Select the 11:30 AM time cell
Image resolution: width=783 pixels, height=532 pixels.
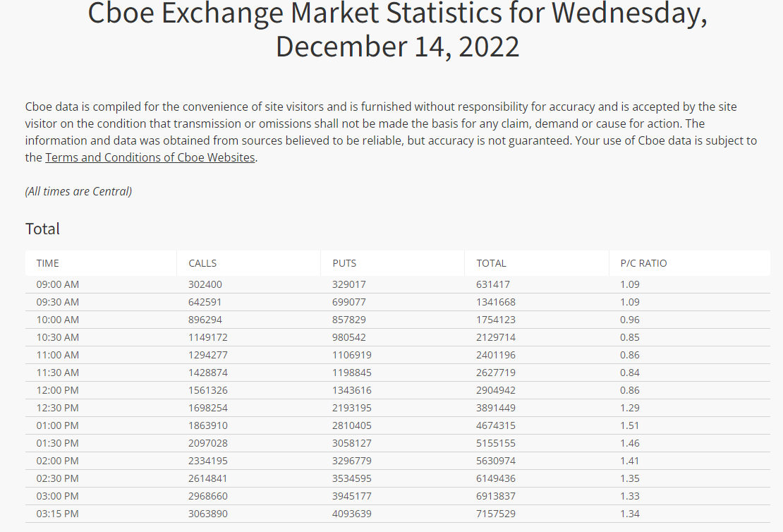58,373
